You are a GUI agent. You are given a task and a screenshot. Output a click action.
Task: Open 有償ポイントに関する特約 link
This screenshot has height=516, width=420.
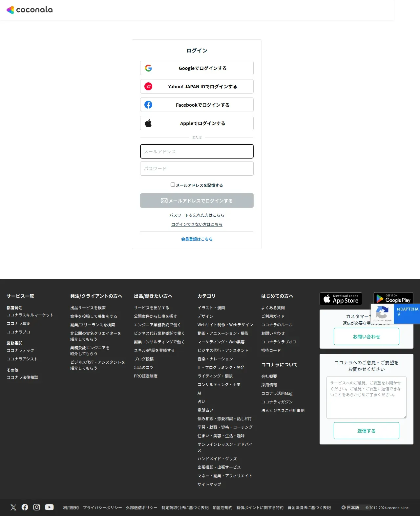[260, 508]
